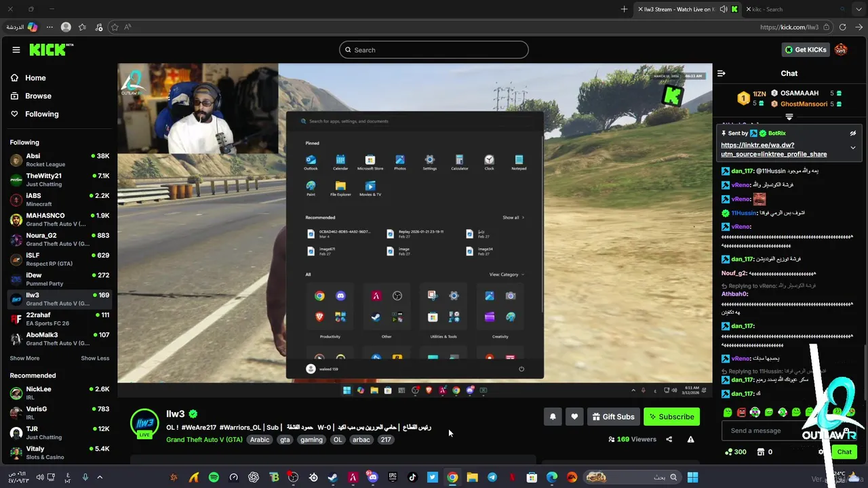Favorite this page with star icon
This screenshot has height=488, width=868.
[x=115, y=27]
